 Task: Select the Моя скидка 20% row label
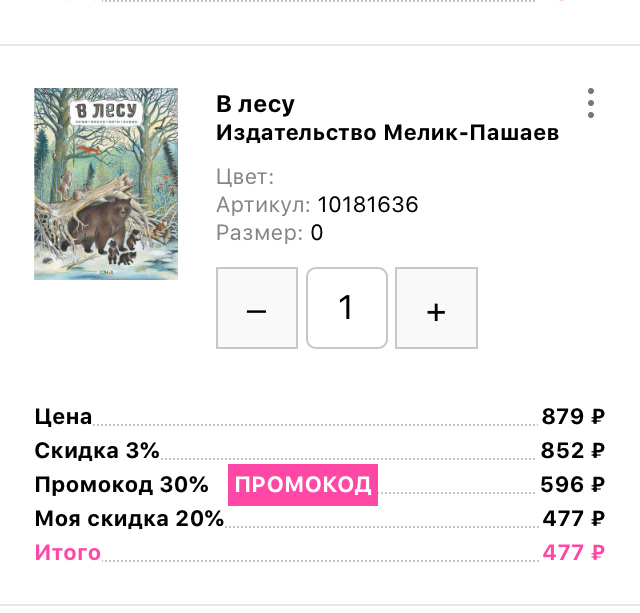click(x=129, y=518)
